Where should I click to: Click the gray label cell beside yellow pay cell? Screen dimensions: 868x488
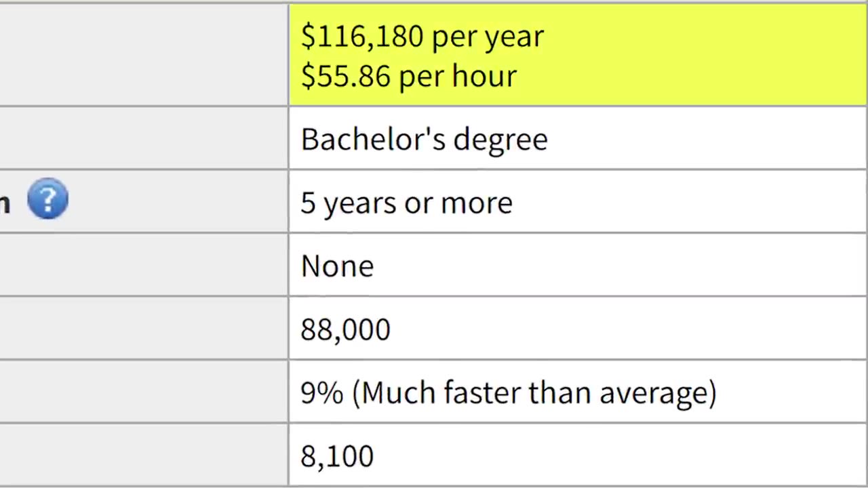coord(143,55)
